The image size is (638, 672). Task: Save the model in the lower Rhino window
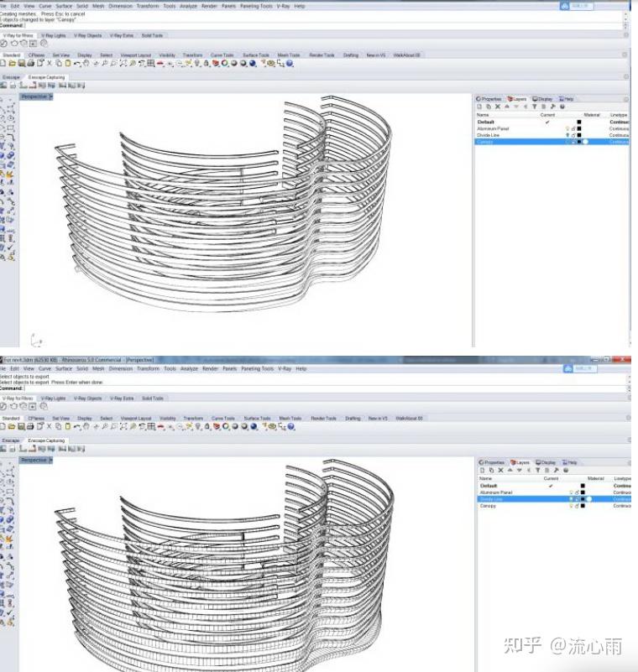coord(21,426)
